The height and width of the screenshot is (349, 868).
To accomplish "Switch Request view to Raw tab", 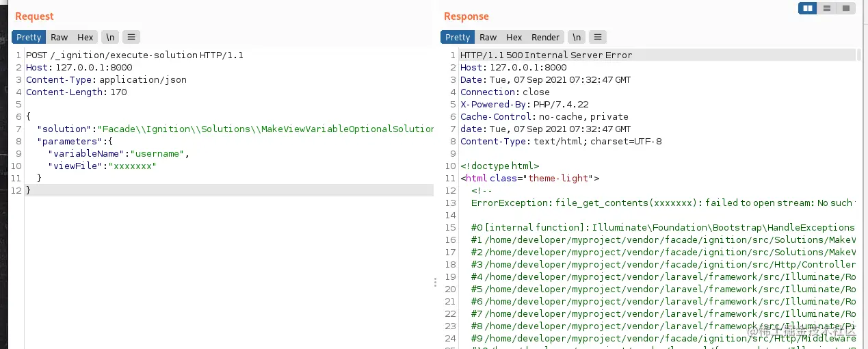I will point(60,37).
